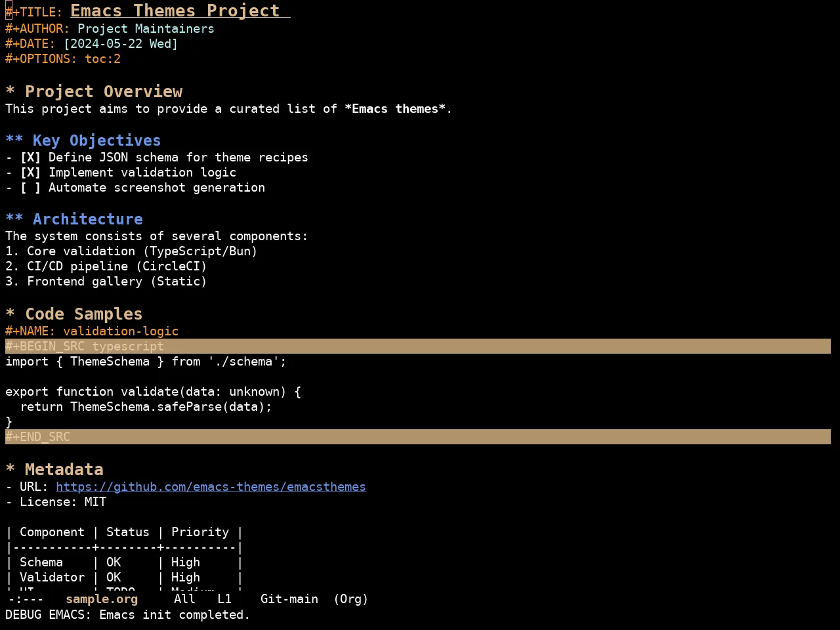Open the emacsthemes GitHub URL link
The height and width of the screenshot is (630, 840).
point(211,487)
